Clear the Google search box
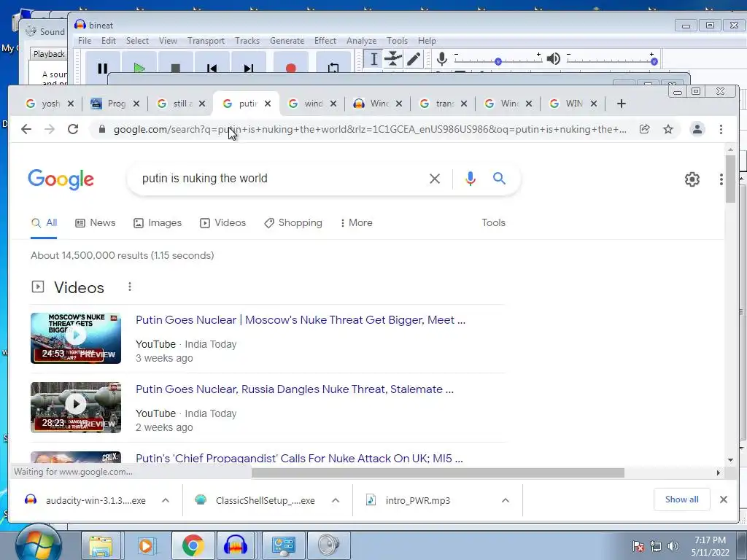Image resolution: width=747 pixels, height=560 pixels. (x=435, y=179)
